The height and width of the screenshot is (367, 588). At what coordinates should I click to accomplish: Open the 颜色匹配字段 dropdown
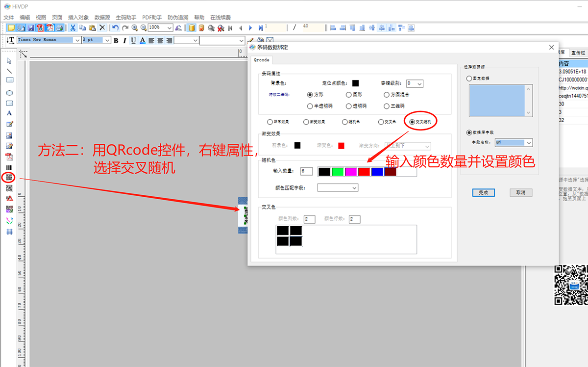338,187
